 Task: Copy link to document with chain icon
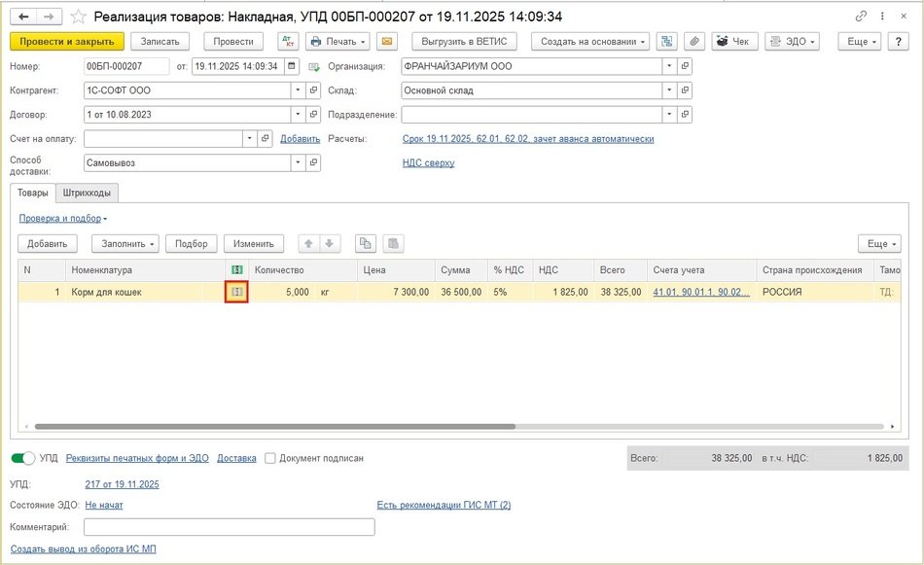[x=861, y=18]
